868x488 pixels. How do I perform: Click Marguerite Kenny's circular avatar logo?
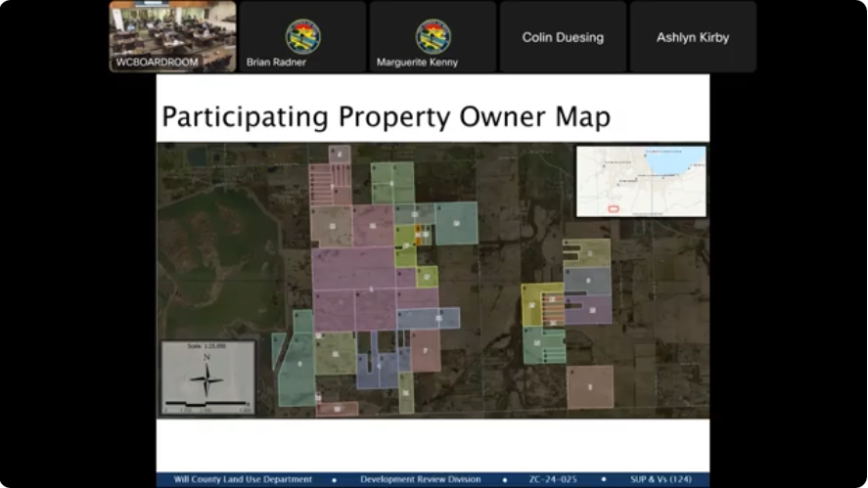pyautogui.click(x=433, y=36)
